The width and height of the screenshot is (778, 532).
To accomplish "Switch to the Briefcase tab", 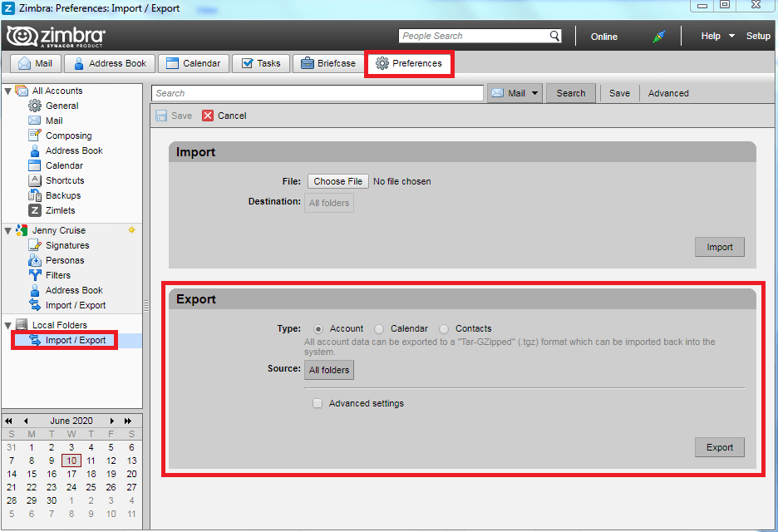I will (x=327, y=63).
